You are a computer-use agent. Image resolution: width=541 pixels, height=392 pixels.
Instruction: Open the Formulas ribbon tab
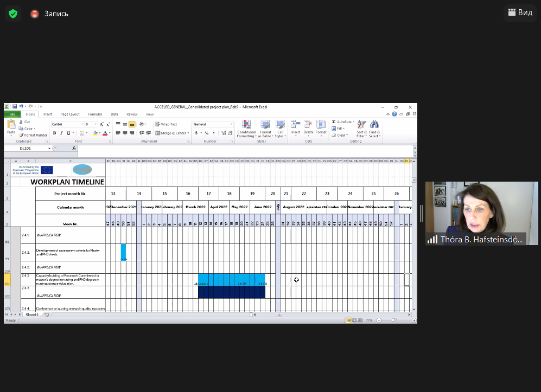[x=95, y=114]
